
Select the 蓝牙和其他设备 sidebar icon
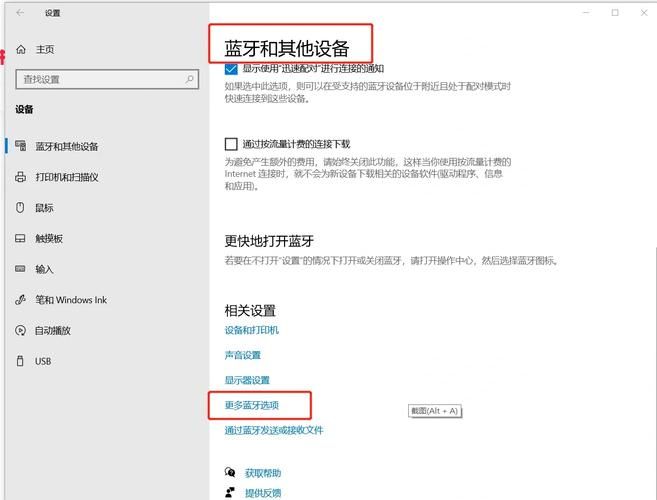click(x=21, y=145)
